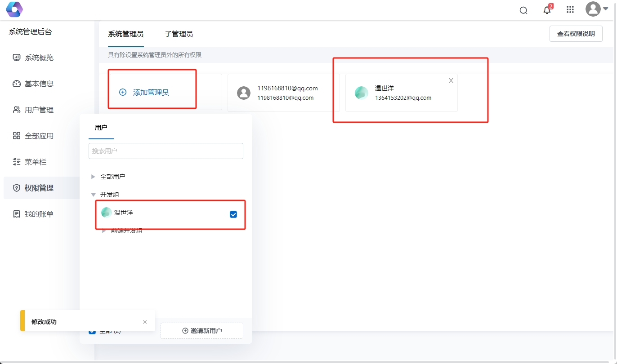The width and height of the screenshot is (617, 364).
Task: Switch to the 子管理员 tab
Action: (x=179, y=34)
